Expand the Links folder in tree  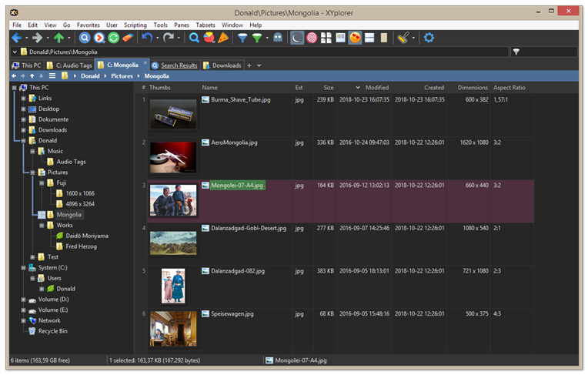[24, 99]
